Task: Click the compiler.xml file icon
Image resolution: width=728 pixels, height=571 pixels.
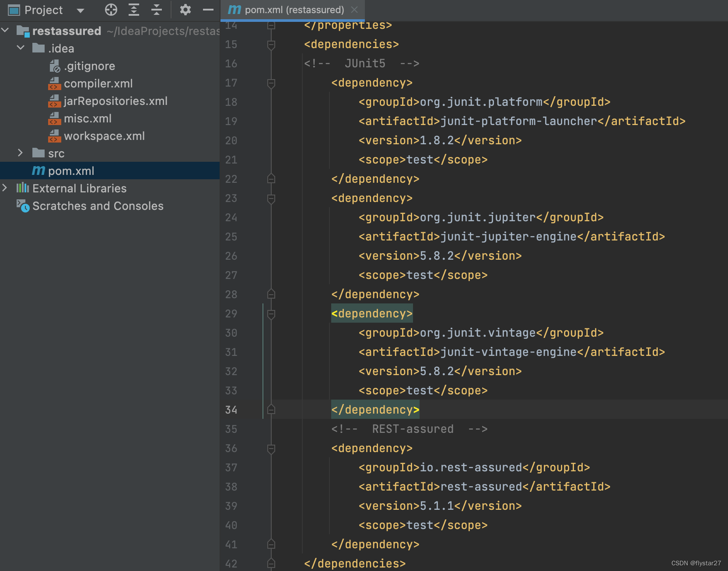Action: 55,84
